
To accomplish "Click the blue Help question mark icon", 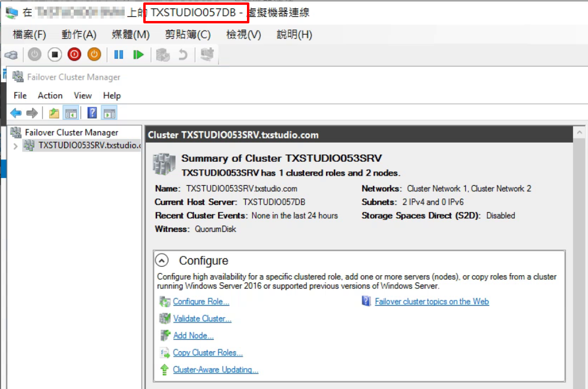I will click(92, 113).
